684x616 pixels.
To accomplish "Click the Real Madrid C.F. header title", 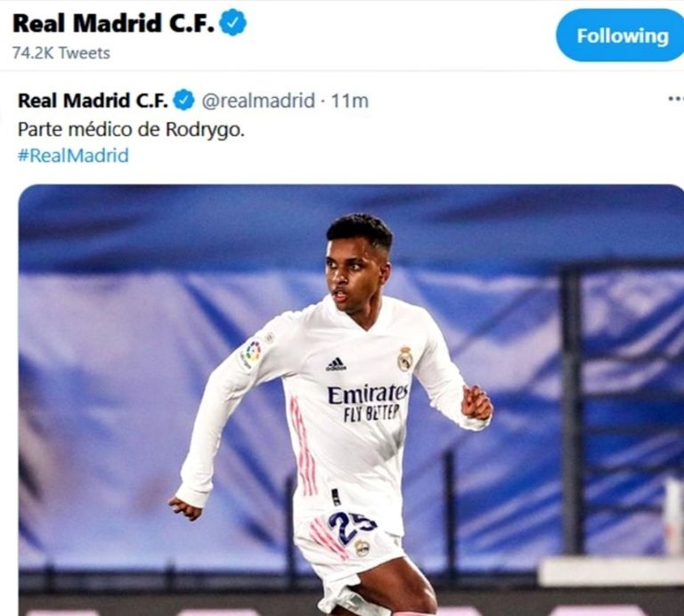I will click(x=113, y=23).
